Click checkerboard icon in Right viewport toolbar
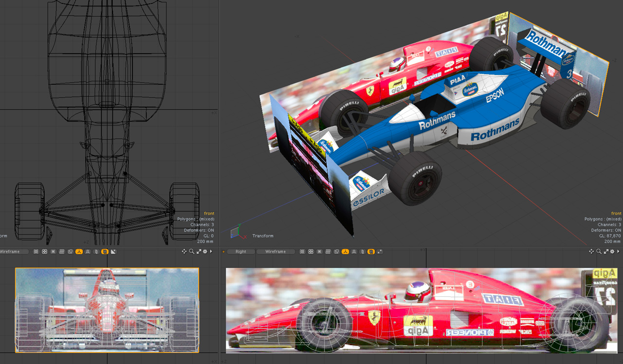This screenshot has height=364, width=623. [302, 252]
